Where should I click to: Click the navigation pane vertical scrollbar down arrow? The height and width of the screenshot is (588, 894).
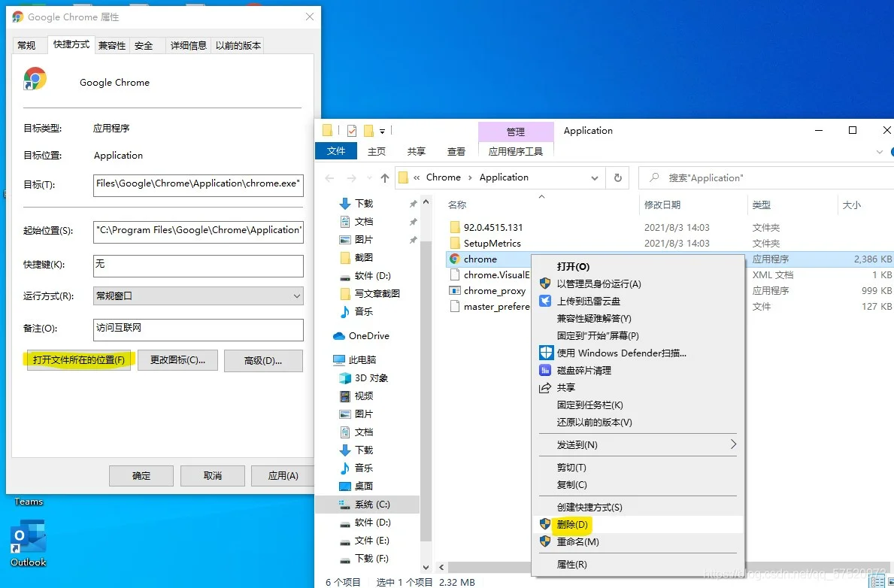pyautogui.click(x=426, y=567)
